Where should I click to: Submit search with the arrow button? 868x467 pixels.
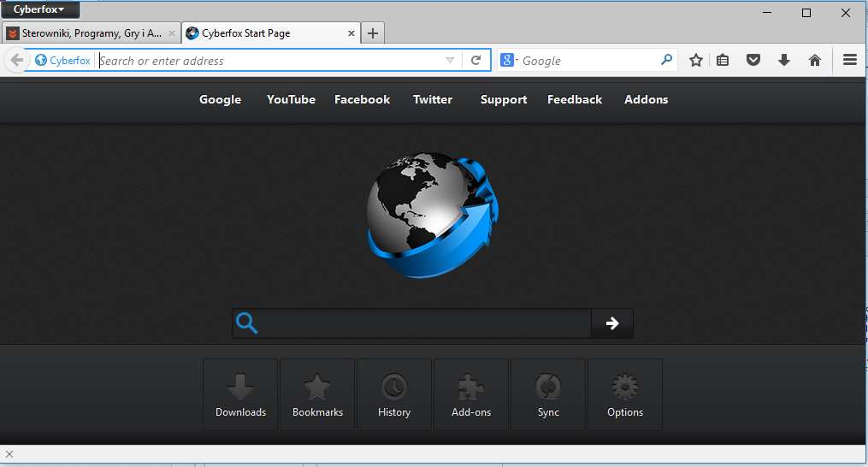pos(612,323)
